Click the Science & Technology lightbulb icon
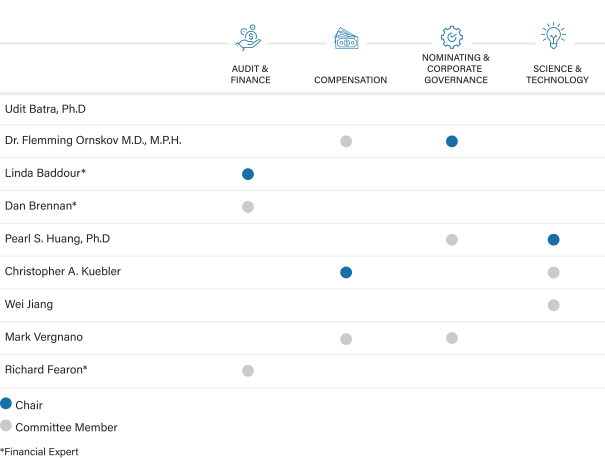This screenshot has width=605, height=458. [553, 37]
